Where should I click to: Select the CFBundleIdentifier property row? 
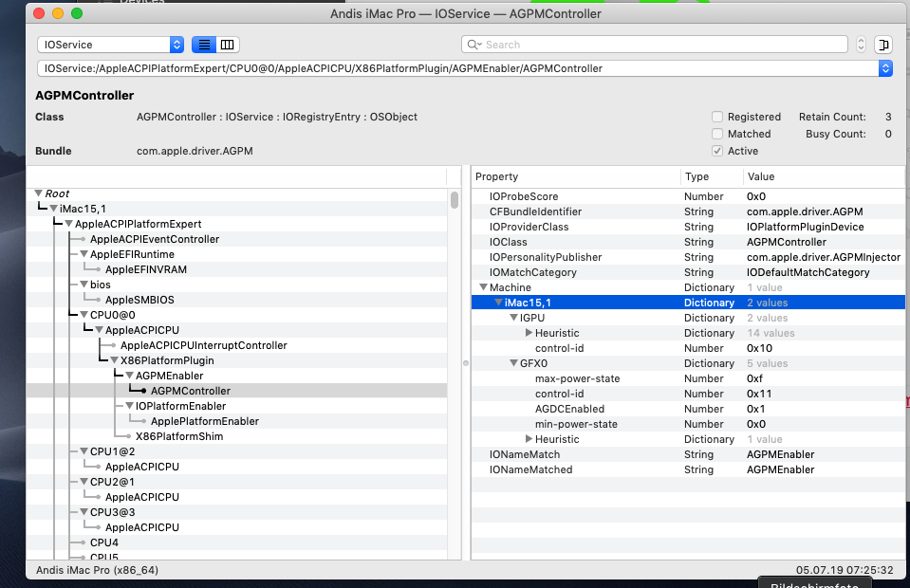click(688, 211)
